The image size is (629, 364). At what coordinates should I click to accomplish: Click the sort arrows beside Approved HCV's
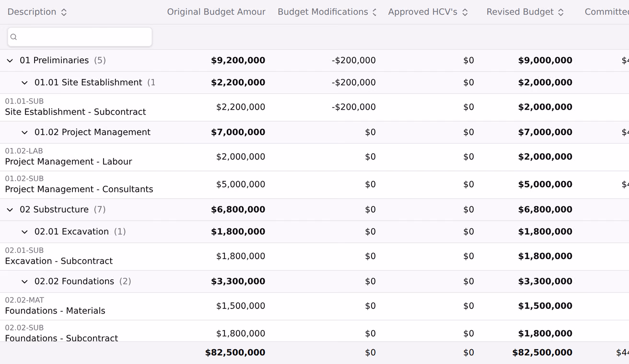(465, 12)
